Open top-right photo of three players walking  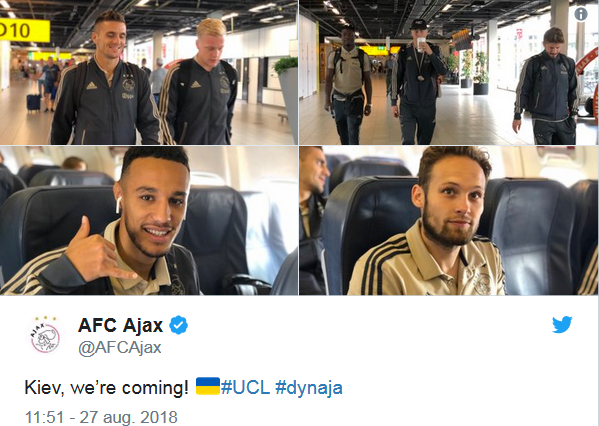pos(449,72)
